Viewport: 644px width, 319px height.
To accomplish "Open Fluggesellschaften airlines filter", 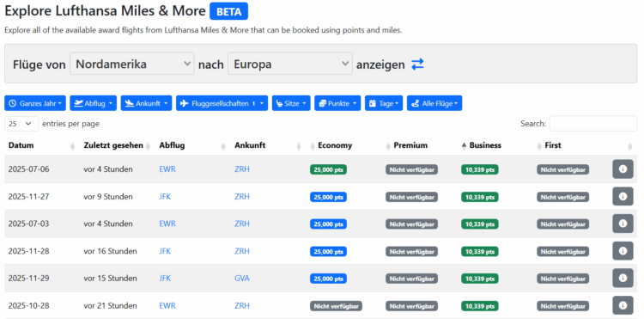I will [222, 103].
